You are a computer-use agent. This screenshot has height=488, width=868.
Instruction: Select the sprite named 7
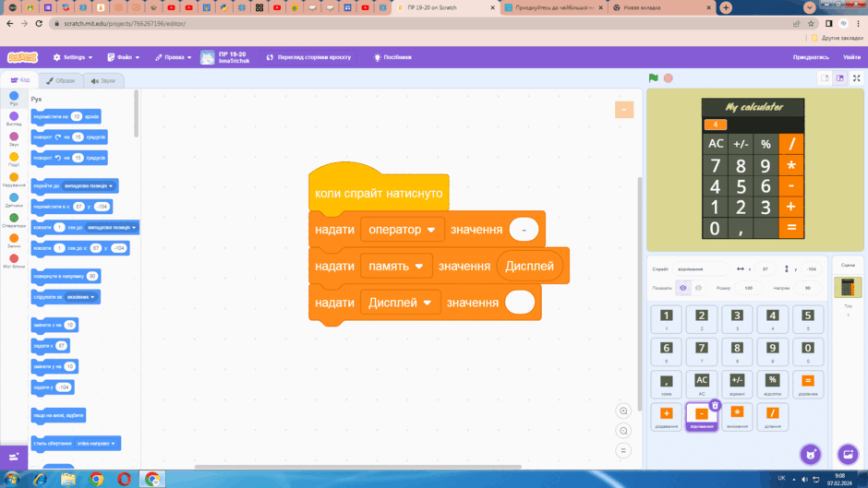click(x=702, y=351)
